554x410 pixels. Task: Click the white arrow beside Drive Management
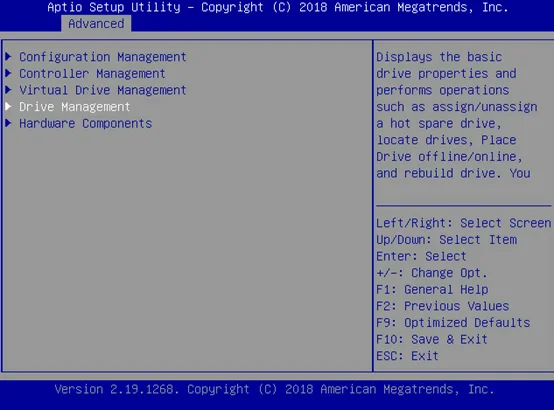click(8, 106)
